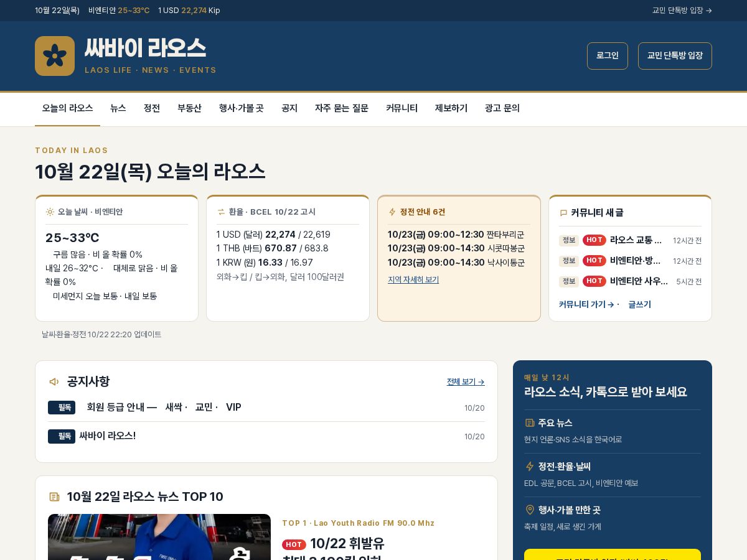
Task: Click the community chat bubble icon
Action: coord(563,213)
